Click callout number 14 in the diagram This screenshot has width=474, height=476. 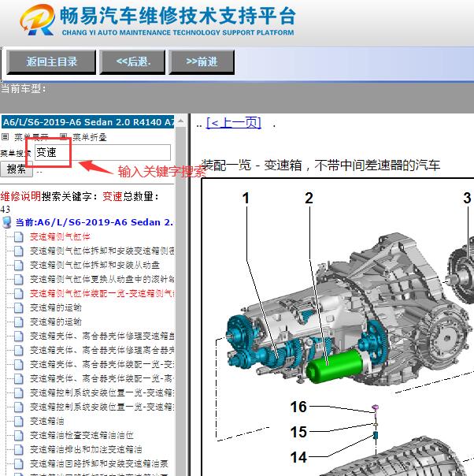click(298, 457)
